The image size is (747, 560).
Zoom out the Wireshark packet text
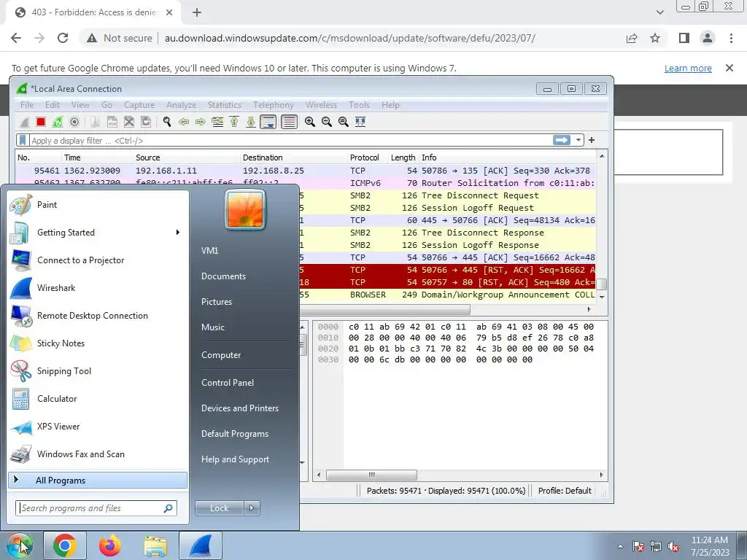tap(326, 122)
